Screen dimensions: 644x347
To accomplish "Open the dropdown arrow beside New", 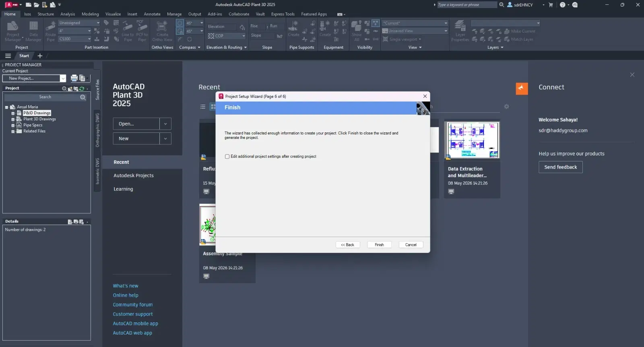I will [x=165, y=138].
